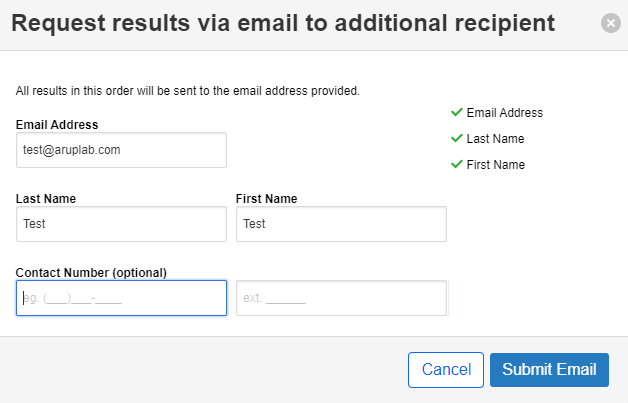Click the "All results in this order" notice
The width and height of the screenshot is (628, 403).
point(188,91)
